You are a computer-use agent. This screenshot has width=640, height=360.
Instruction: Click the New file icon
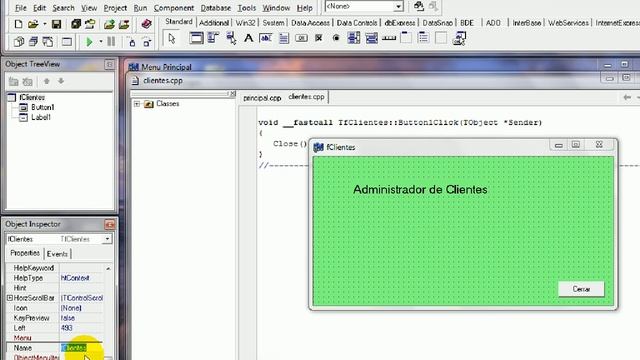coord(18,24)
